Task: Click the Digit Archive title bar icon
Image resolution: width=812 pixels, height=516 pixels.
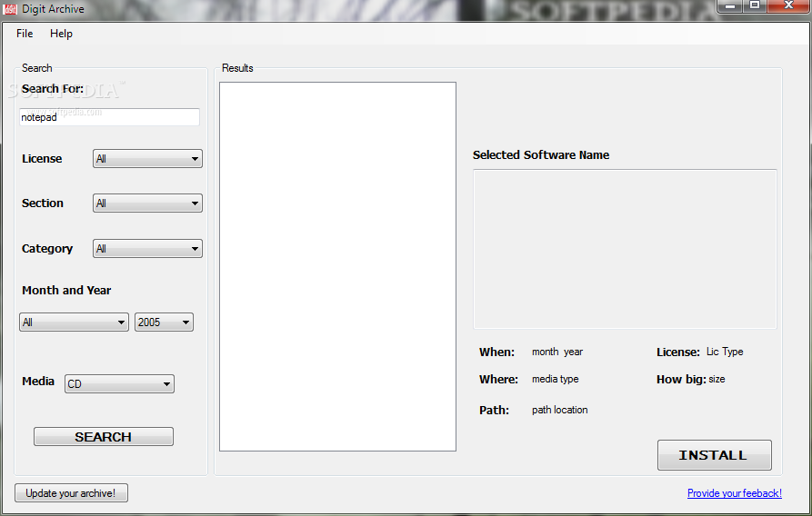Action: point(10,9)
